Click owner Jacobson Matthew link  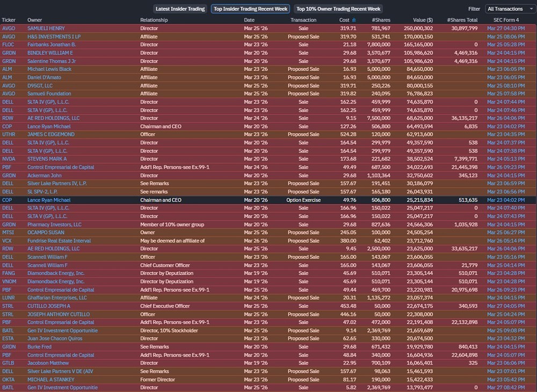point(48,363)
